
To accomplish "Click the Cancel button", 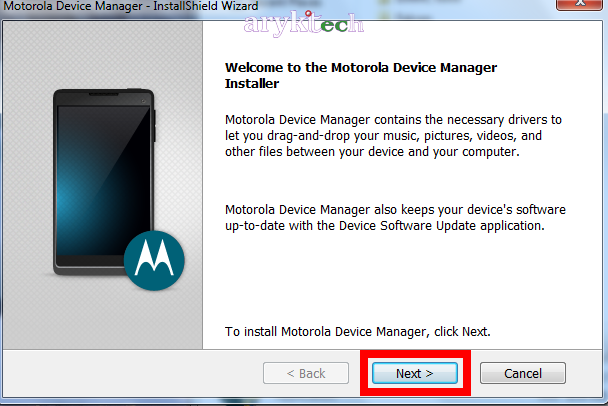I will [x=523, y=373].
